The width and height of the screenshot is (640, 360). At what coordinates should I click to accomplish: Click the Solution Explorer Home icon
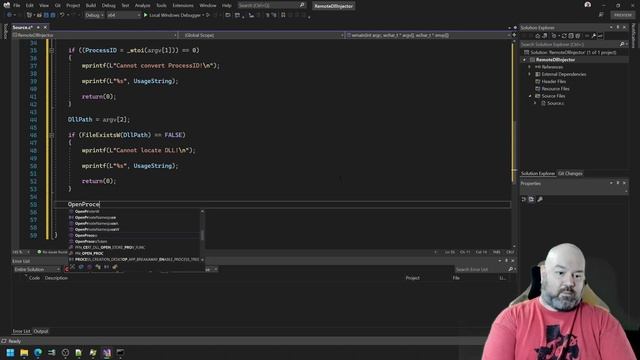click(x=538, y=36)
